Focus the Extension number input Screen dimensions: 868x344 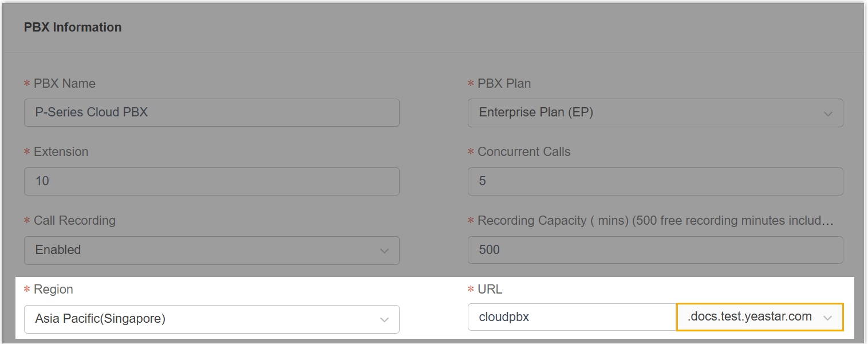(x=211, y=181)
